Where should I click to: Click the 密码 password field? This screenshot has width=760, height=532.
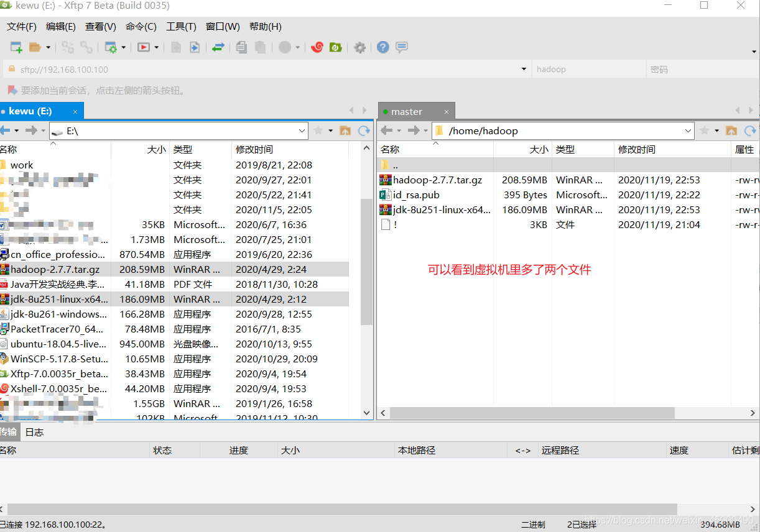702,70
